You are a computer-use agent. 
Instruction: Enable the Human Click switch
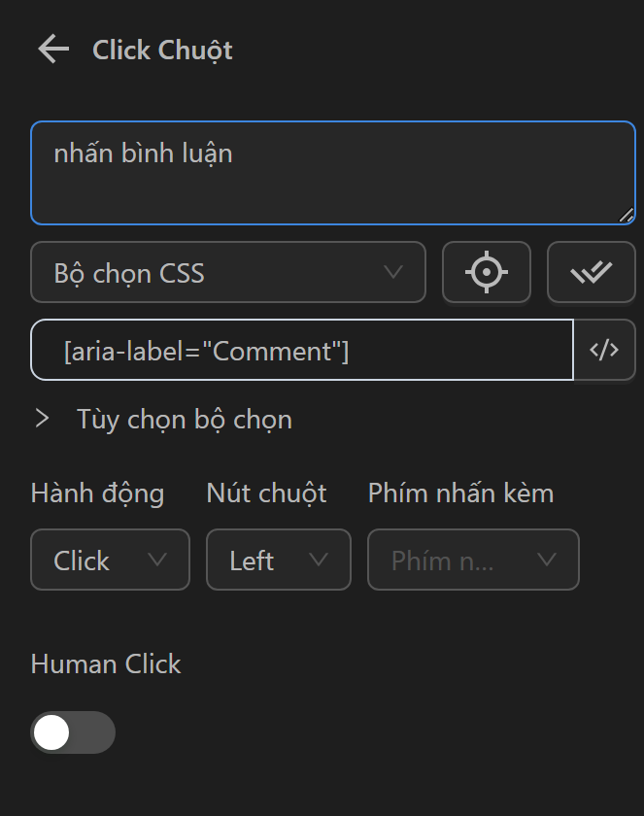pos(72,732)
